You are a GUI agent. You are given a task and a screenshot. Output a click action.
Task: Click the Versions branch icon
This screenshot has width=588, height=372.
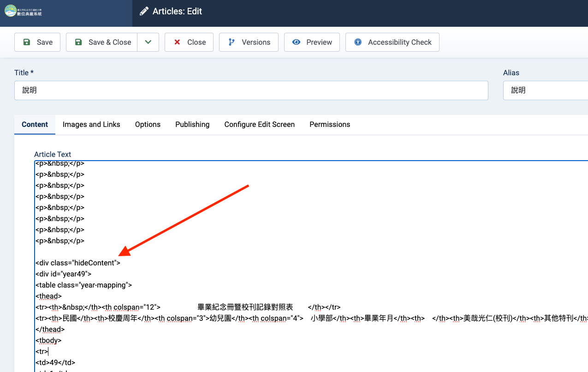point(232,42)
